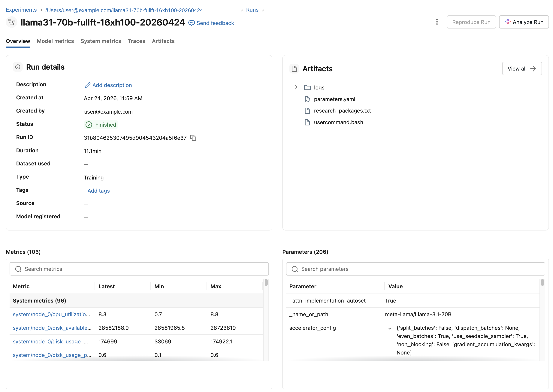The height and width of the screenshot is (392, 553).
Task: Click Add description link
Action: [112, 85]
